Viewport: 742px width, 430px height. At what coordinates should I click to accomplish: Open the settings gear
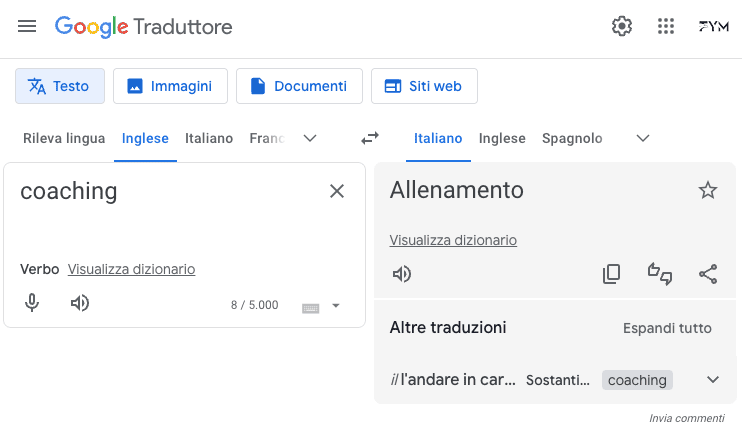click(x=621, y=26)
